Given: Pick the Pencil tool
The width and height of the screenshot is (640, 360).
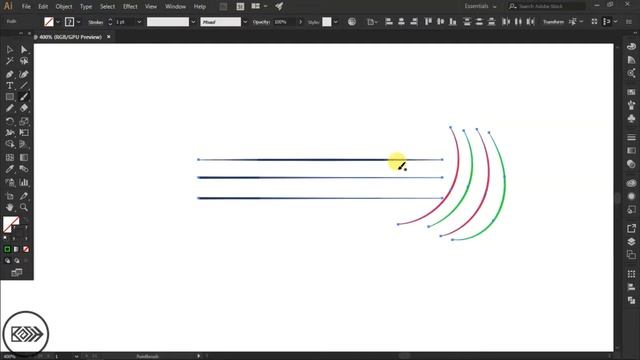Looking at the screenshot, I should click(10, 108).
